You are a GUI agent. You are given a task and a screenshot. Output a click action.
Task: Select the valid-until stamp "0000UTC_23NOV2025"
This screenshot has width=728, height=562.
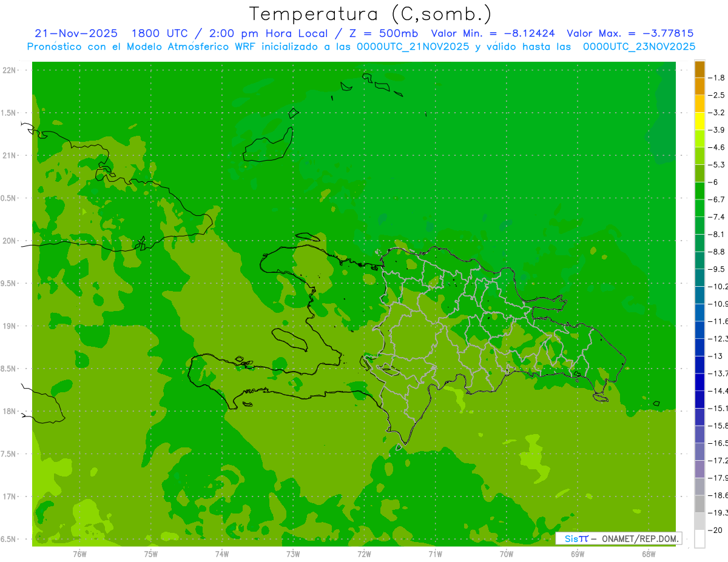(x=639, y=46)
